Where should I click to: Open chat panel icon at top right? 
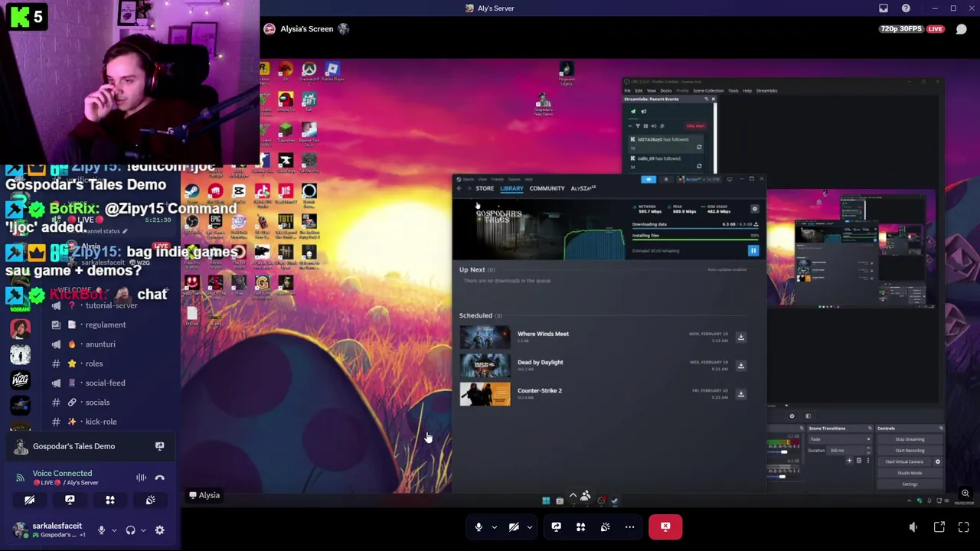point(961,29)
